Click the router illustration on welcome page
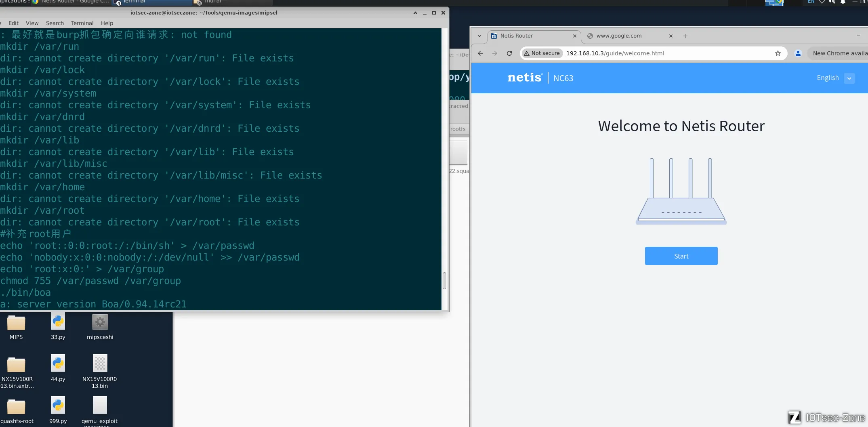 tap(681, 191)
